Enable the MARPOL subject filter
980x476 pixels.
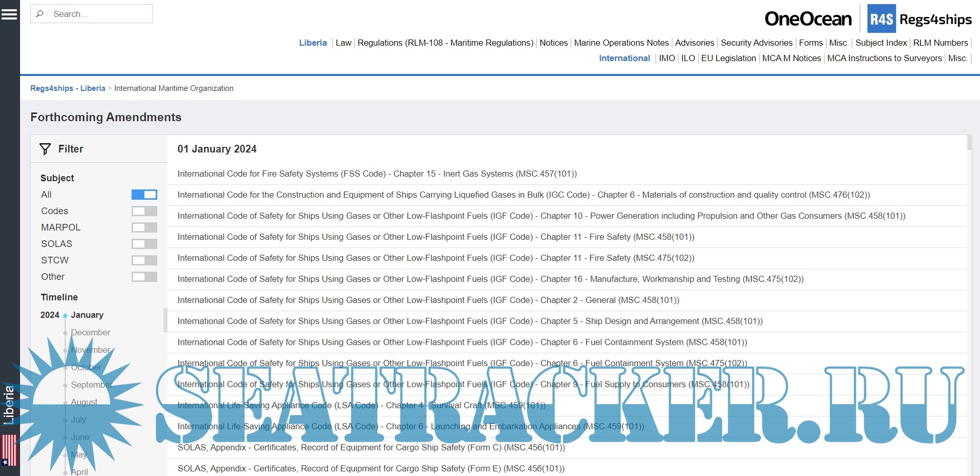click(x=144, y=227)
